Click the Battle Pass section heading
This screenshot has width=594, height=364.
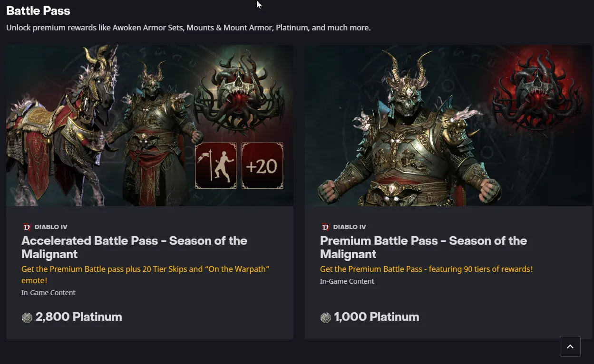point(38,11)
